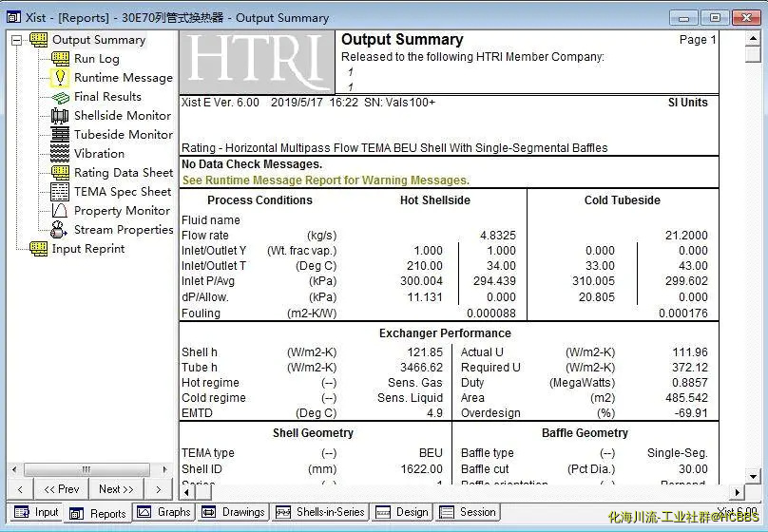Click the tree panel horizontal scrollbar thumb
Image resolution: width=768 pixels, height=532 pixels.
coord(86,470)
